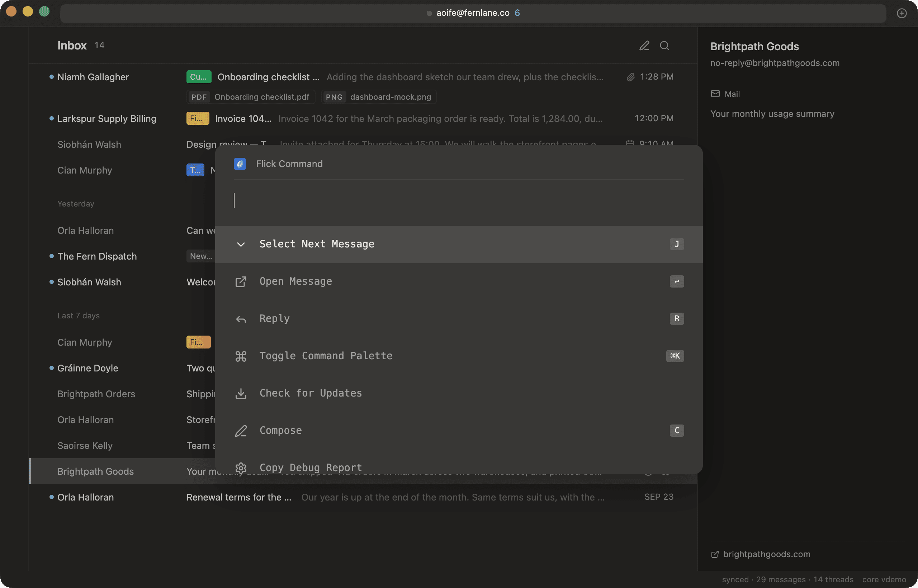Click the paperclip icon on Niamh Gallagher's message
Viewport: 918px width, 588px height.
pos(631,77)
